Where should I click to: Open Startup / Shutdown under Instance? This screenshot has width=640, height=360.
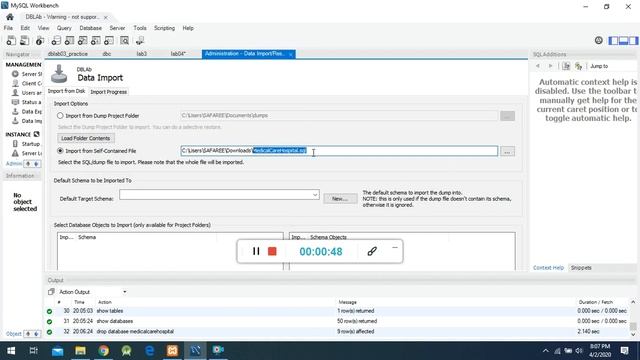(27, 144)
